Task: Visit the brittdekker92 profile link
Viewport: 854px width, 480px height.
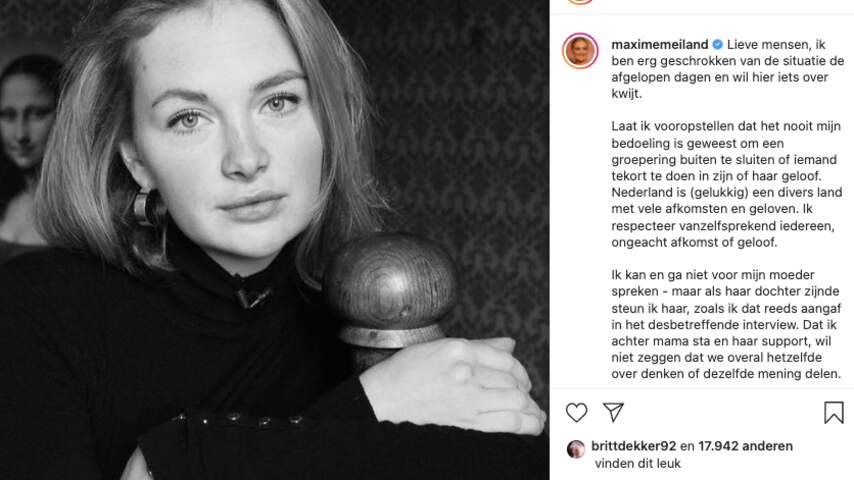Action: [x=633, y=446]
